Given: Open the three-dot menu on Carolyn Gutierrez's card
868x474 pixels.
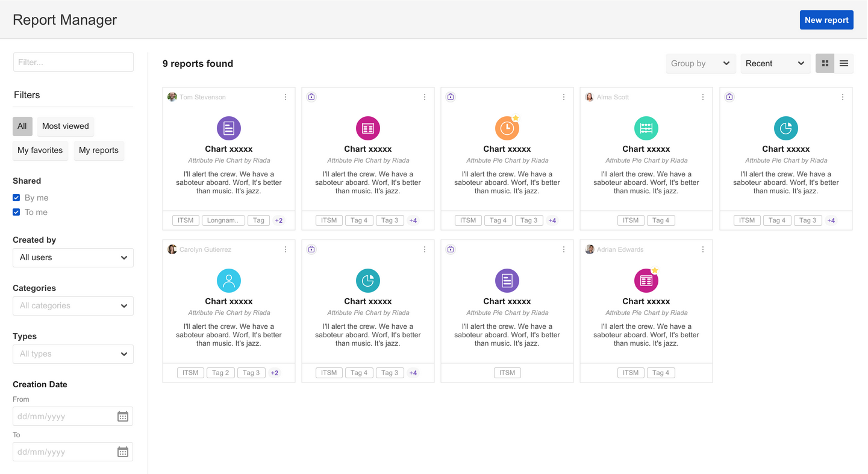Looking at the screenshot, I should tap(286, 249).
